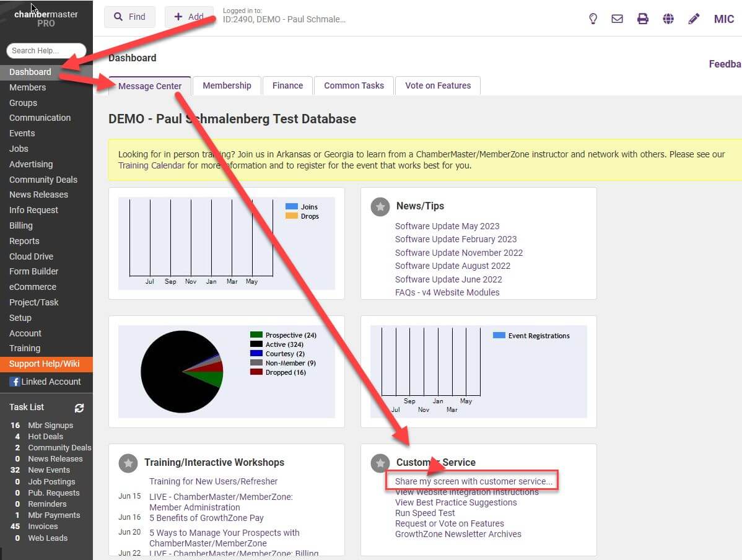Screen dimensions: 742x560
Task: Click the globe icon in header
Action: tap(668, 19)
